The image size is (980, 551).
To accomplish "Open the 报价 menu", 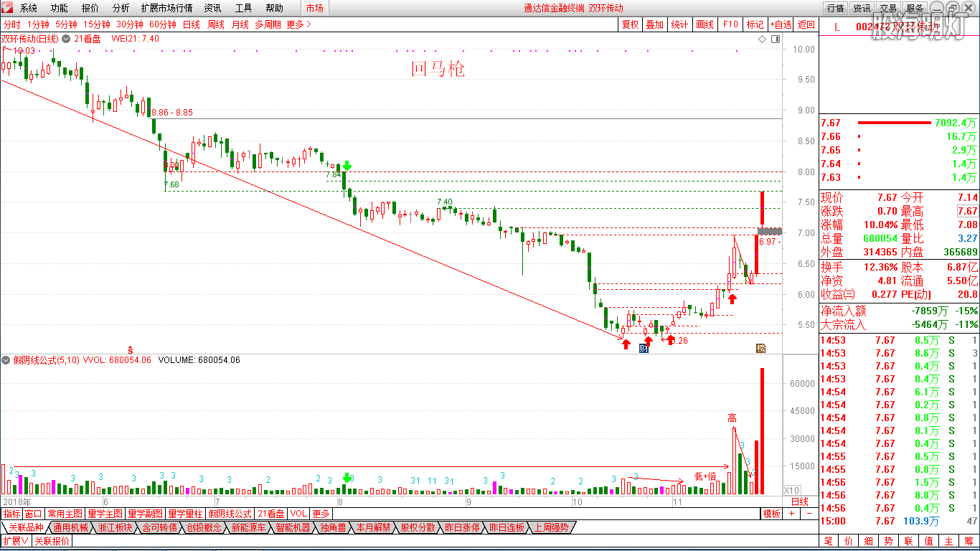I will click(90, 9).
